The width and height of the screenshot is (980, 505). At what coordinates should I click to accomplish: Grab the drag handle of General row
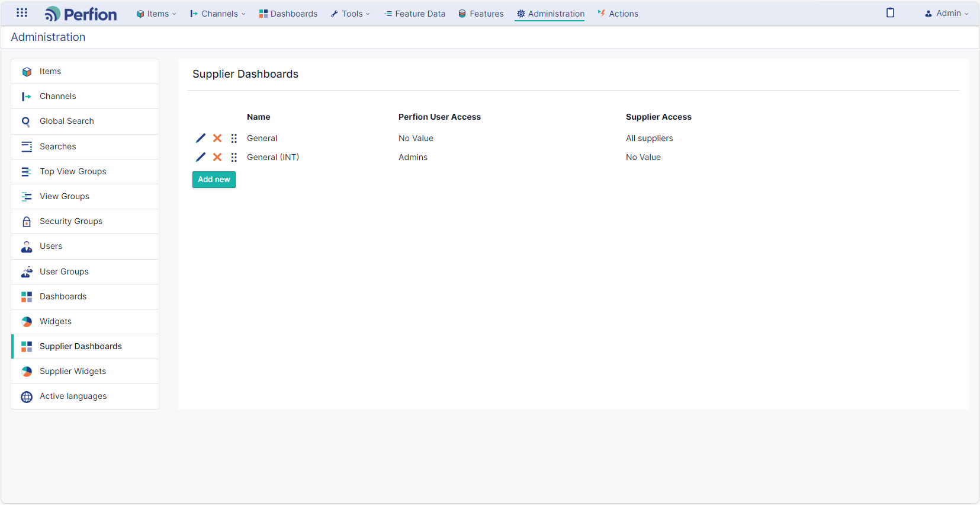(x=234, y=138)
